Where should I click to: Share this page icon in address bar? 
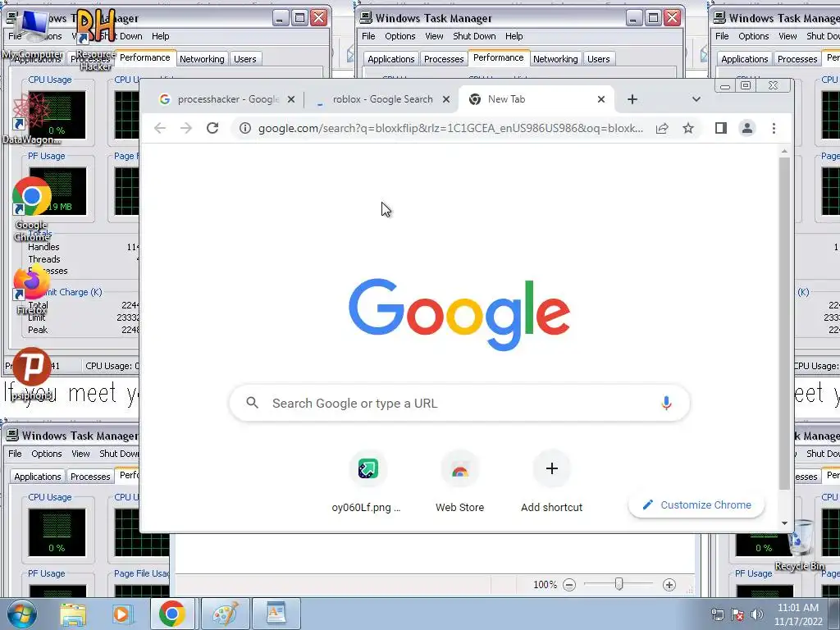coord(662,128)
